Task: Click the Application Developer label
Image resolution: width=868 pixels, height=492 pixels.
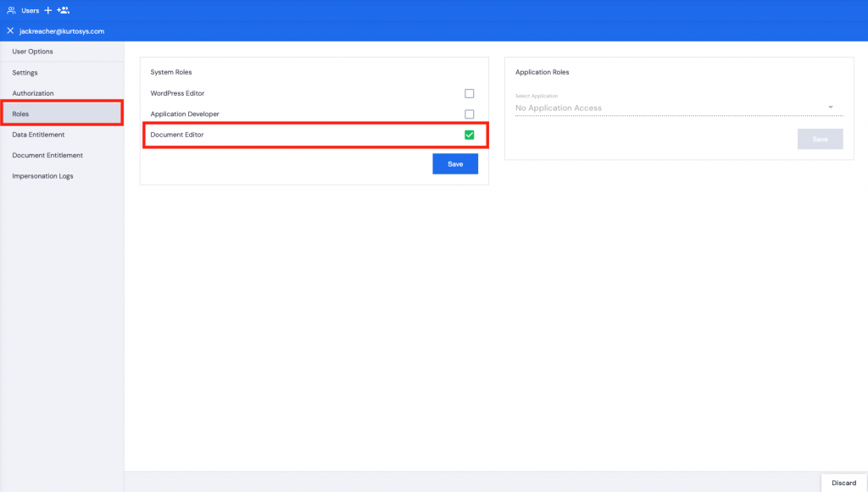Action: click(x=185, y=113)
